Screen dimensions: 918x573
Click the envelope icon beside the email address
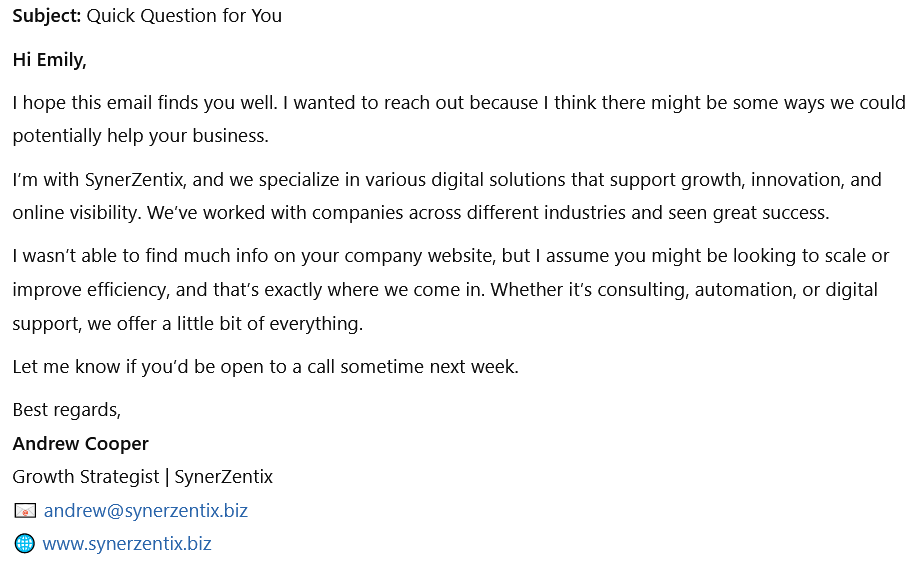(25, 511)
